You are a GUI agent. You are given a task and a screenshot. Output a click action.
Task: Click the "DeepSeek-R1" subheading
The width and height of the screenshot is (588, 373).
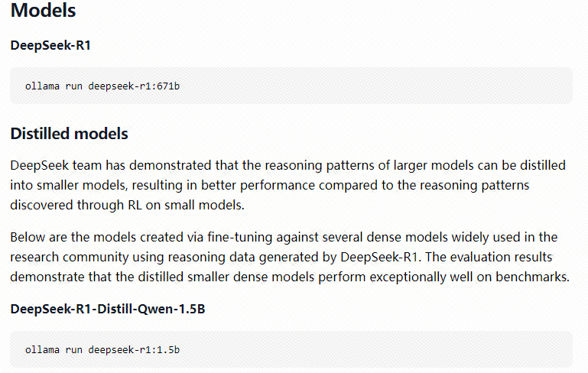pyautogui.click(x=50, y=45)
